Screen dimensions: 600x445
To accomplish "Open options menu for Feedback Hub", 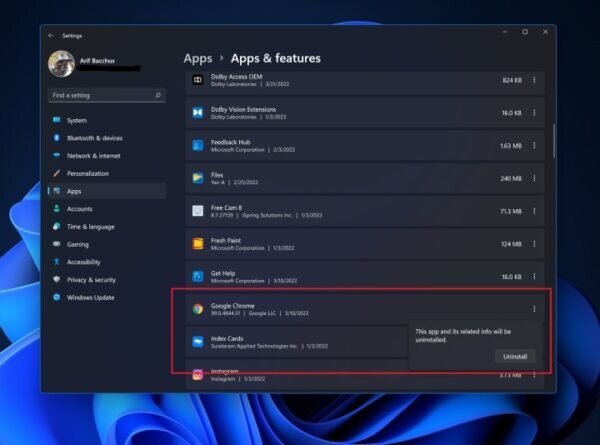I will (x=534, y=145).
